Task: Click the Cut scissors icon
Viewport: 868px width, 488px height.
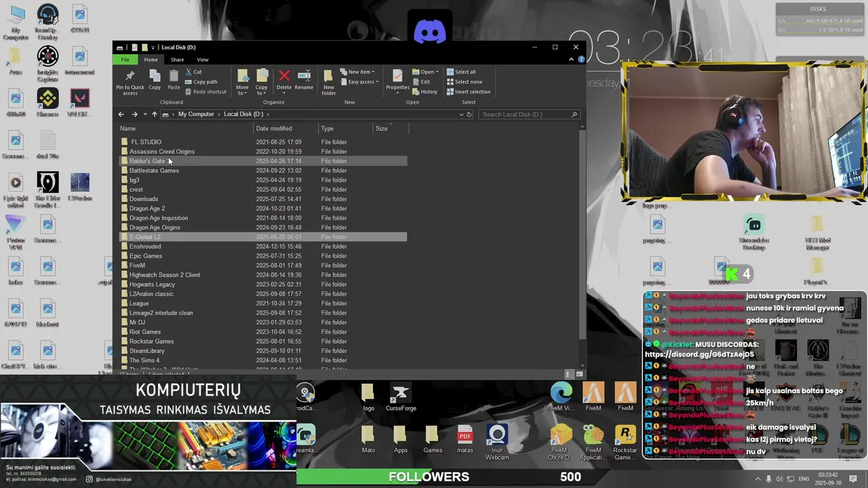Action: (x=188, y=72)
